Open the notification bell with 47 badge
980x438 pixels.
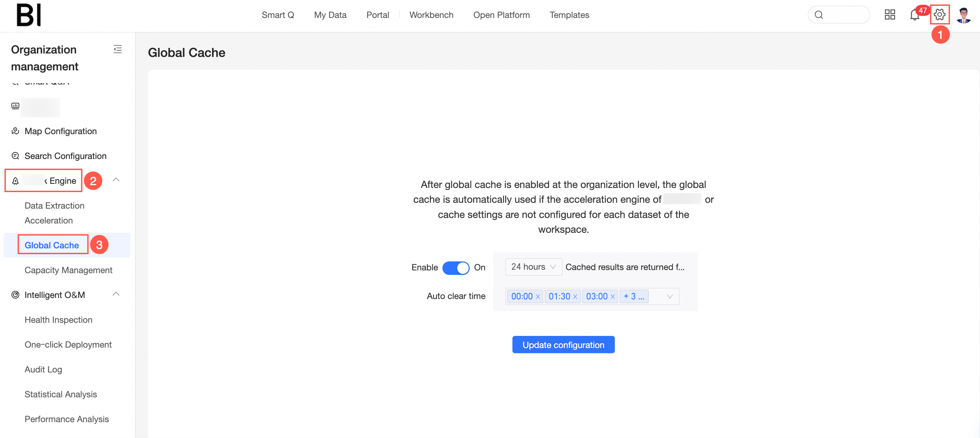[914, 15]
